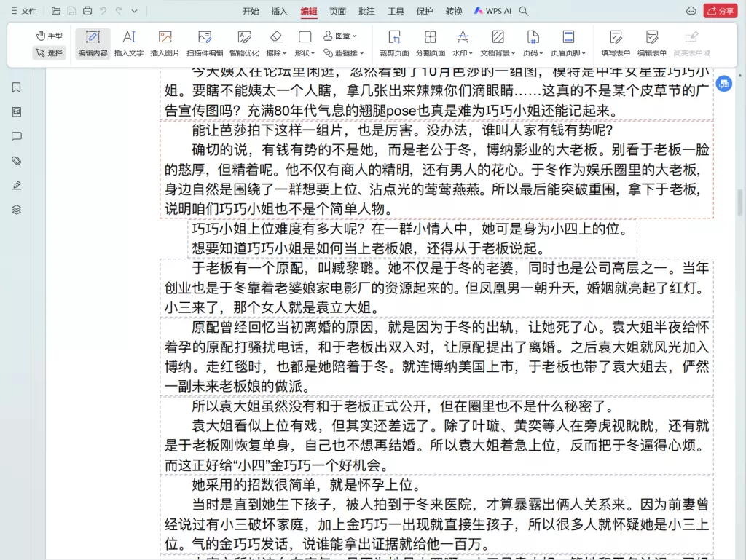The height and width of the screenshot is (560, 746).
Task: Click the red 分享 button
Action: 721,11
